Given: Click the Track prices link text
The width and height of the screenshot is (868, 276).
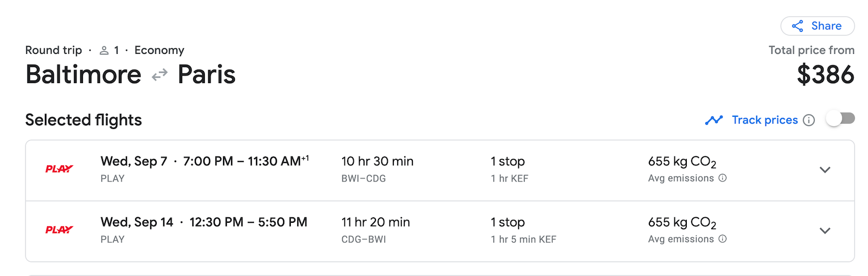Looking at the screenshot, I should (764, 120).
